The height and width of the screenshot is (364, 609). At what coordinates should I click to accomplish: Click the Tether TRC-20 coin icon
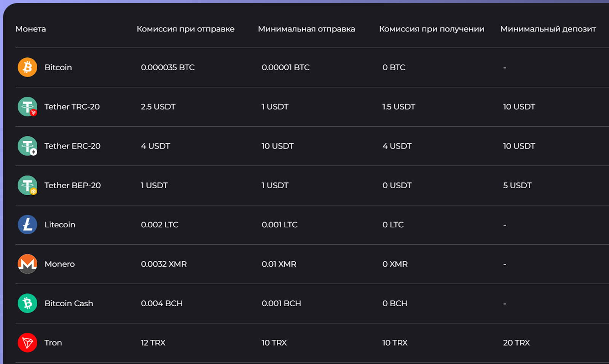(x=27, y=106)
